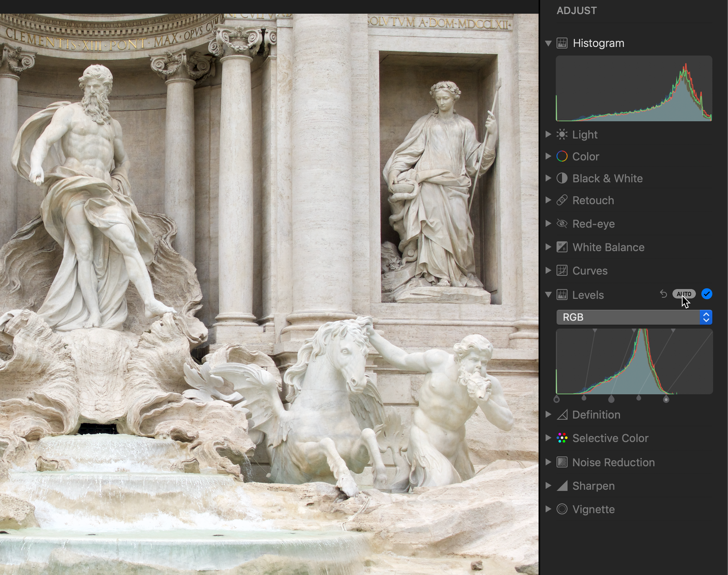Screen dimensions: 728x575
Task: Click the Retouch bandage icon
Action: point(562,200)
